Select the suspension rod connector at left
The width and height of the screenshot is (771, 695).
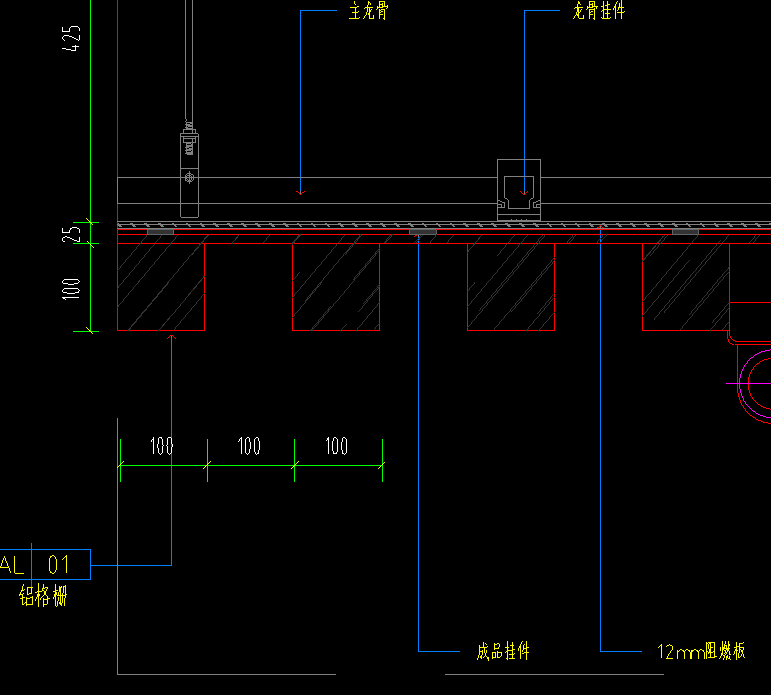pyautogui.click(x=189, y=165)
